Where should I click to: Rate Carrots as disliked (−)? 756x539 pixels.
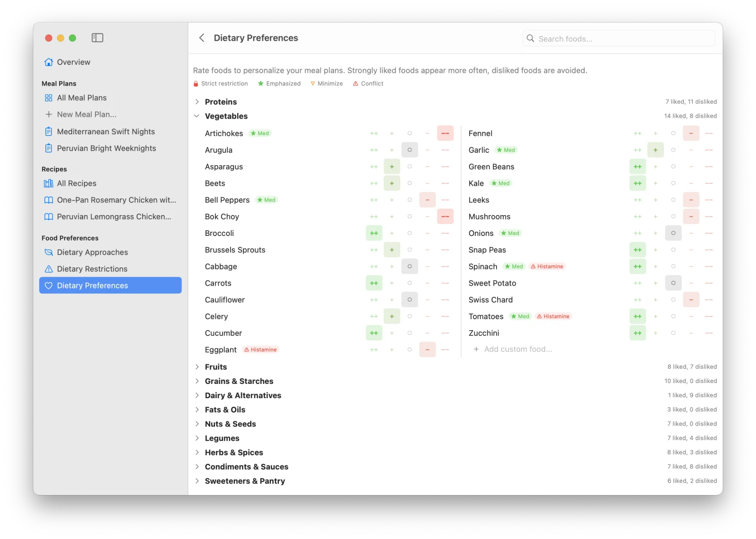pyautogui.click(x=428, y=283)
